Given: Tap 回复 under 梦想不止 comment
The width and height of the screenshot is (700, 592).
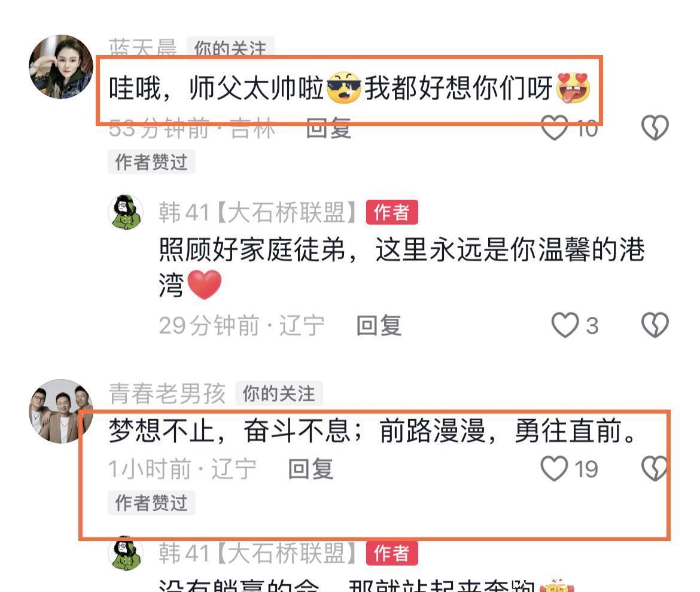Looking at the screenshot, I should tap(311, 469).
